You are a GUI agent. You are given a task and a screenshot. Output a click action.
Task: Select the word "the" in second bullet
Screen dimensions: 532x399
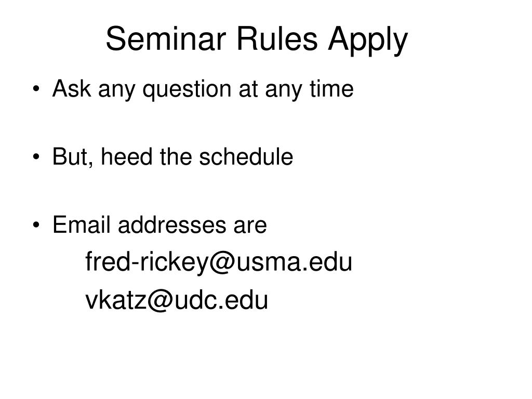[176, 156]
